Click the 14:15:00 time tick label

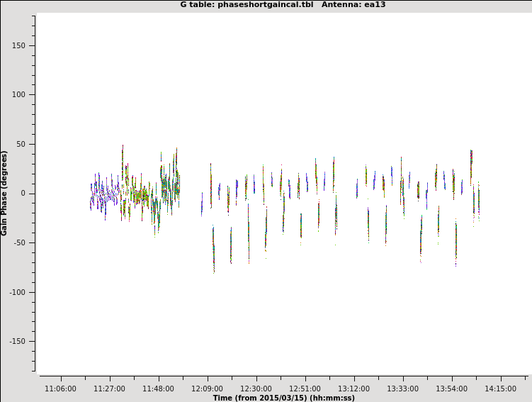point(500,389)
